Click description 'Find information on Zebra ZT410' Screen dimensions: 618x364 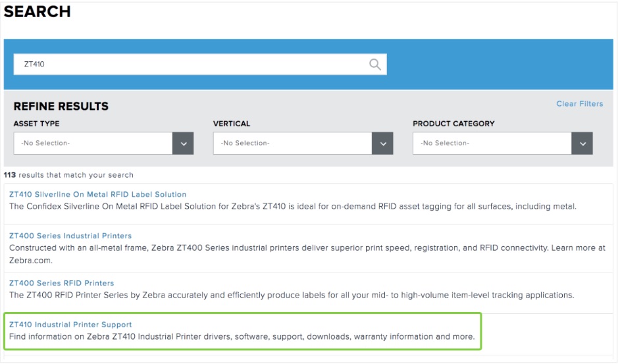pyautogui.click(x=242, y=336)
